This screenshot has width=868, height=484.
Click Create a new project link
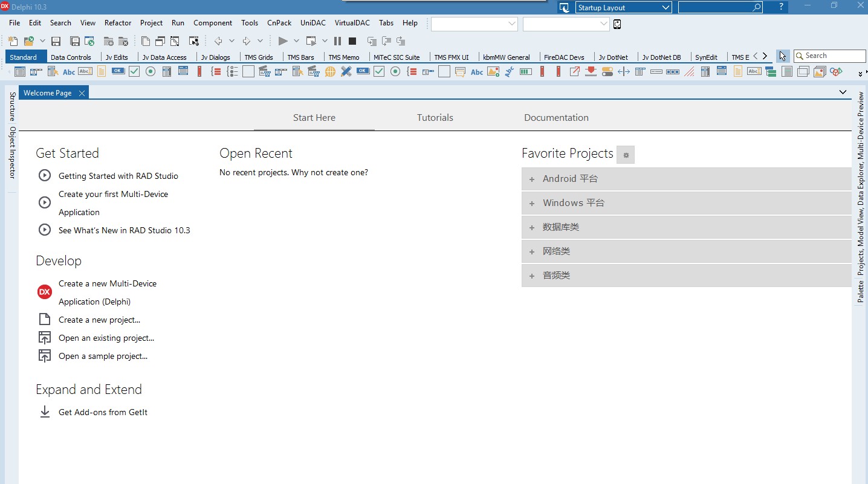pyautogui.click(x=99, y=320)
